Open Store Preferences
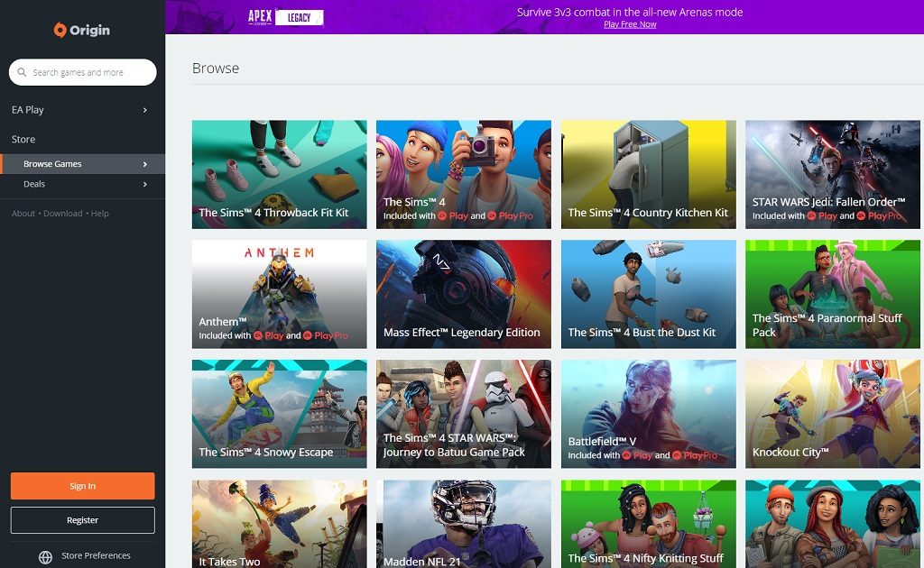 point(96,555)
